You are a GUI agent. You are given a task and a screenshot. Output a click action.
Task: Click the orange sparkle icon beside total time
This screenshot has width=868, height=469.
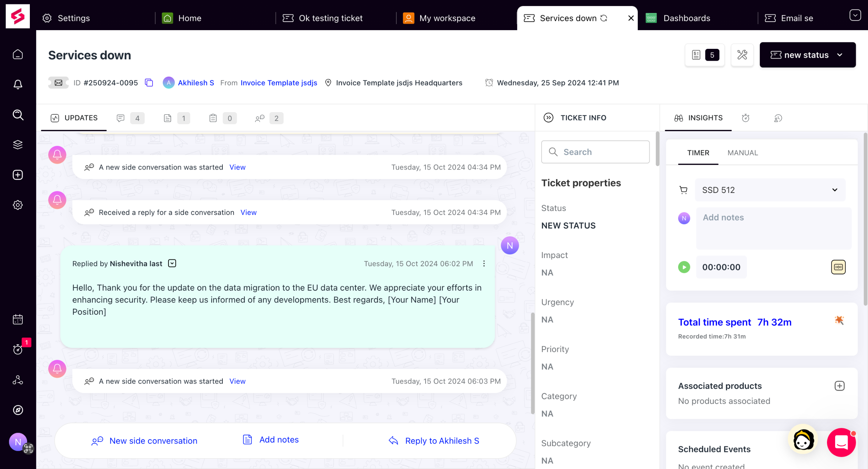(839, 320)
